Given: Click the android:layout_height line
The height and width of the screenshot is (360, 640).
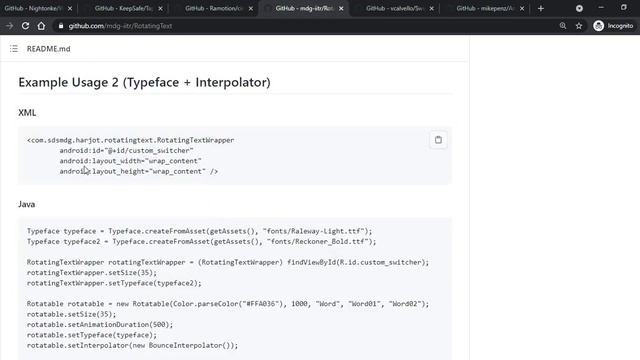Looking at the screenshot, I should [x=139, y=171].
